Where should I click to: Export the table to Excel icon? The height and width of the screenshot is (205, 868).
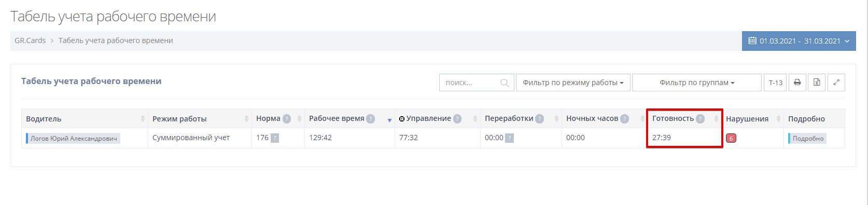tap(817, 83)
